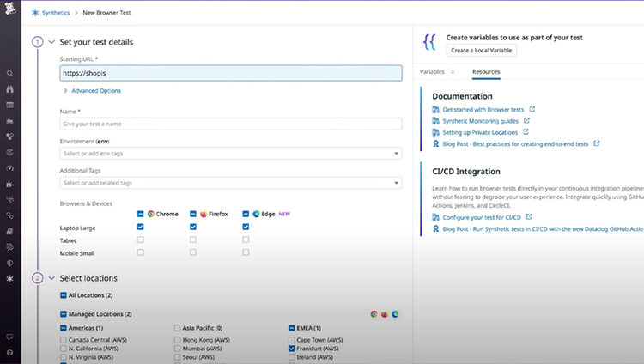Viewport: 644px width, 364px height.
Task: Enable Tablet checkbox for Chrome
Action: 141,240
